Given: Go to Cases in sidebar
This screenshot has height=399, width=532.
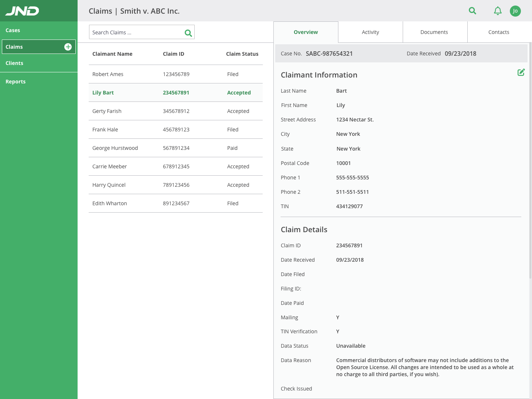Looking at the screenshot, I should pyautogui.click(x=13, y=30).
